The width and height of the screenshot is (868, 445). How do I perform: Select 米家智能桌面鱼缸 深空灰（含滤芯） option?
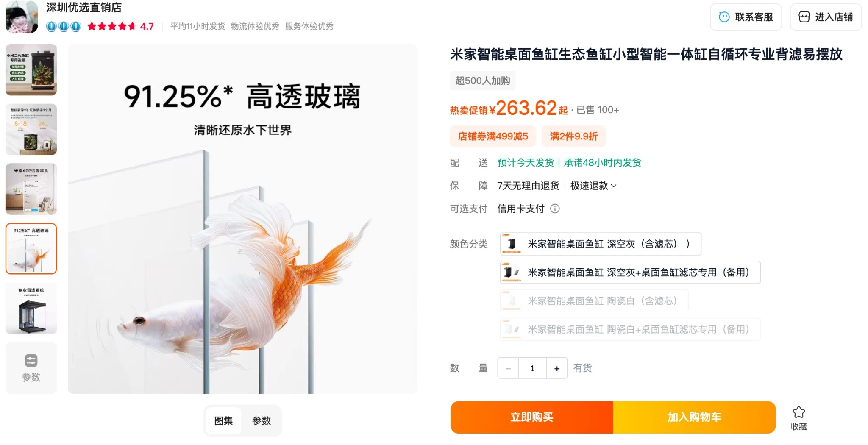point(601,244)
